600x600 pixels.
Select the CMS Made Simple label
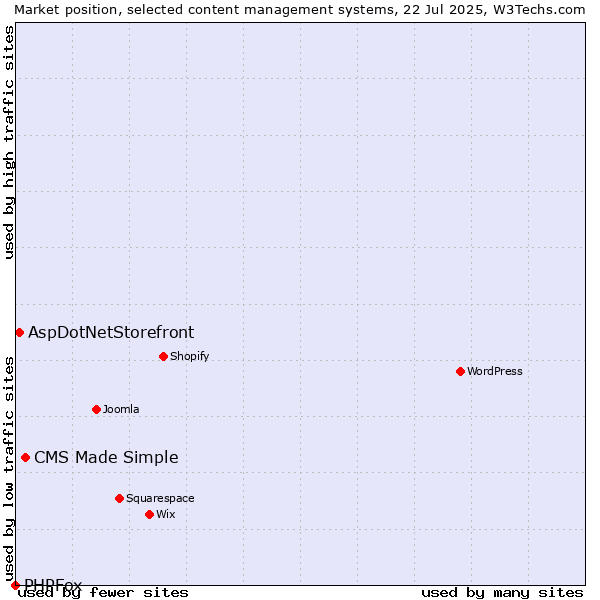[106, 457]
